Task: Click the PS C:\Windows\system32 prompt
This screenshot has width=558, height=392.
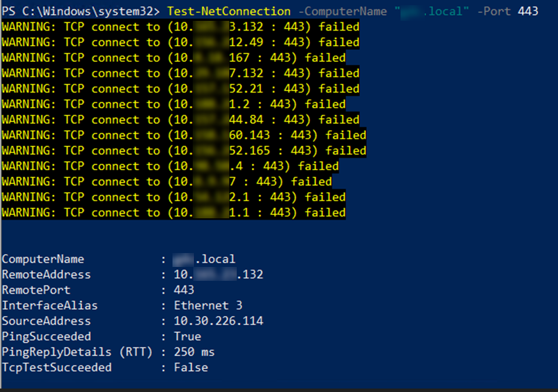Action: pyautogui.click(x=81, y=11)
